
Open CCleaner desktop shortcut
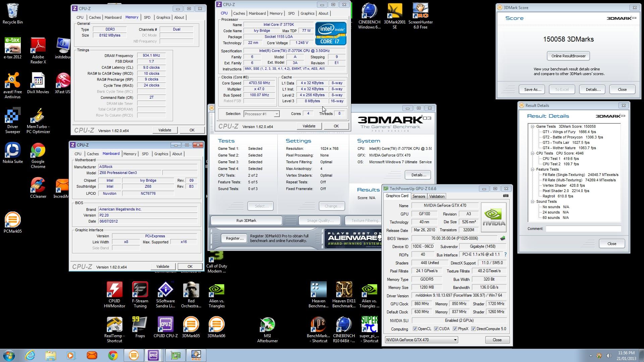point(38,188)
